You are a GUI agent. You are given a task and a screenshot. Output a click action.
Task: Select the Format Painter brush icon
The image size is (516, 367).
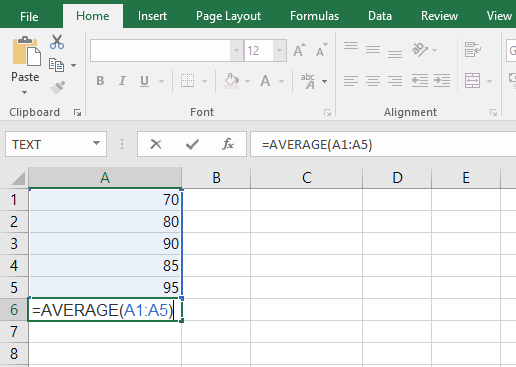coord(57,87)
